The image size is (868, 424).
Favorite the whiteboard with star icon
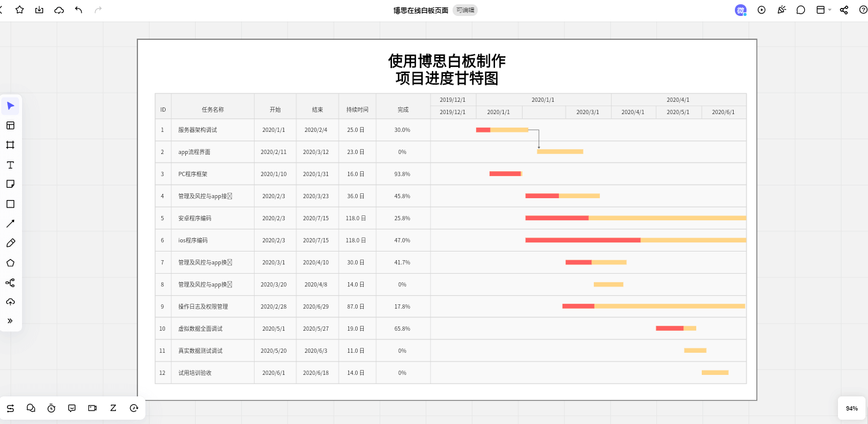point(20,10)
